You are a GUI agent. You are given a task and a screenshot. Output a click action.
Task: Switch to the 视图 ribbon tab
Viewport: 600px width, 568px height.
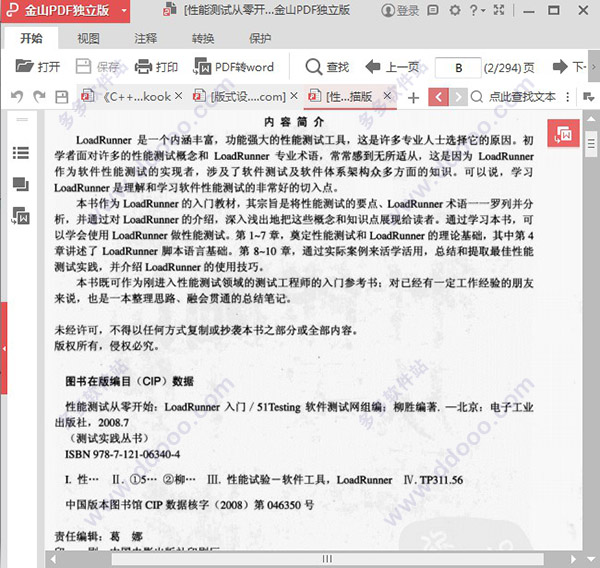(x=88, y=38)
